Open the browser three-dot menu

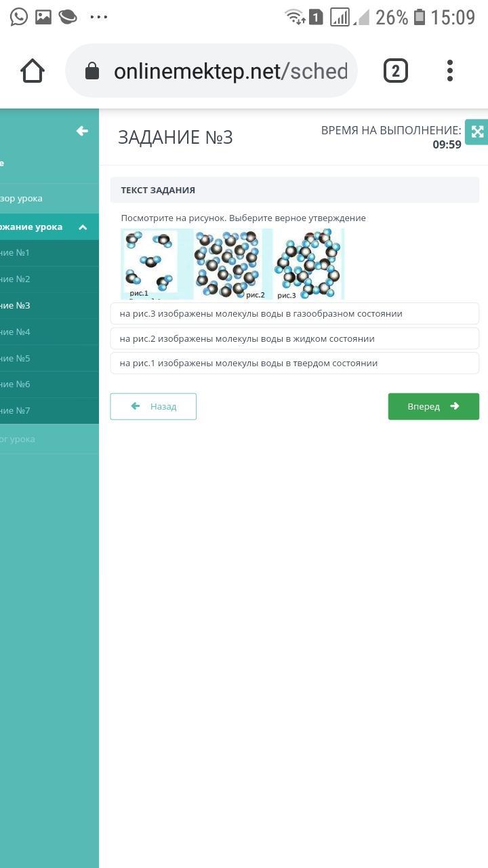click(450, 71)
